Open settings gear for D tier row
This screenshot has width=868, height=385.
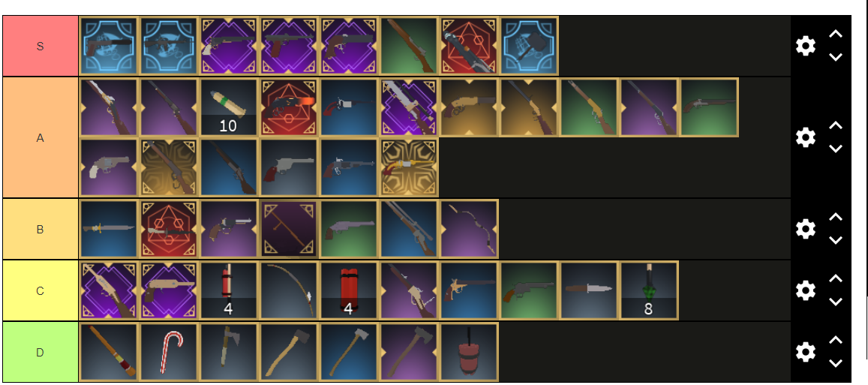(806, 352)
